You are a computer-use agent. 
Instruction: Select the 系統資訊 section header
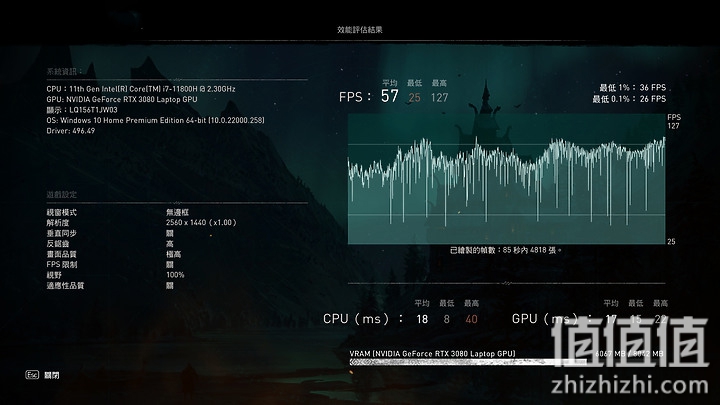tap(64, 72)
